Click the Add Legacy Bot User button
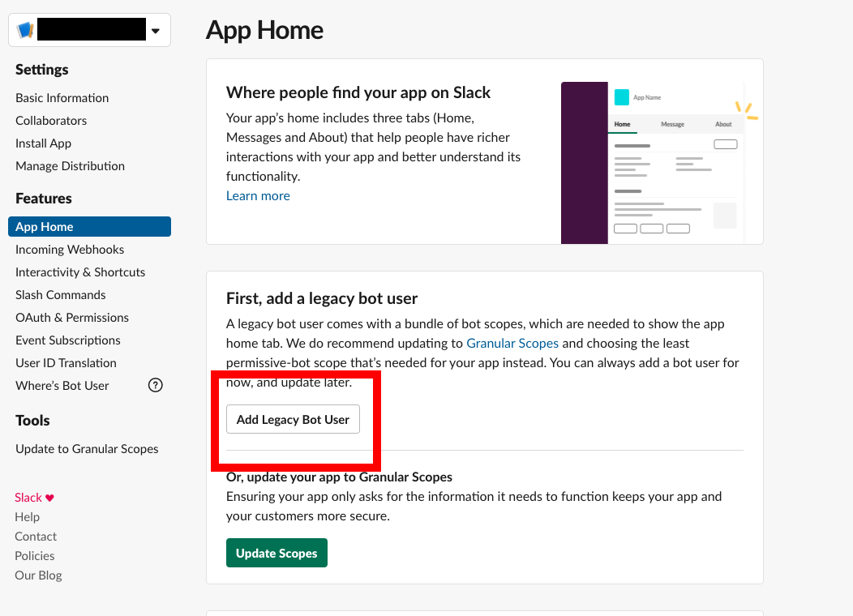Screen dimensions: 853x616 click(x=294, y=419)
